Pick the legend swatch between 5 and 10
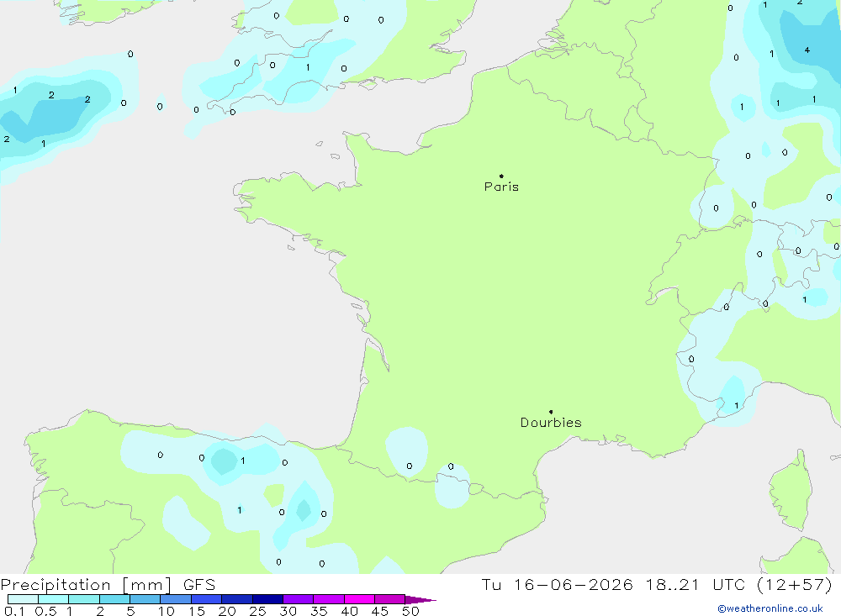This screenshot has height=616, width=841. point(145,599)
